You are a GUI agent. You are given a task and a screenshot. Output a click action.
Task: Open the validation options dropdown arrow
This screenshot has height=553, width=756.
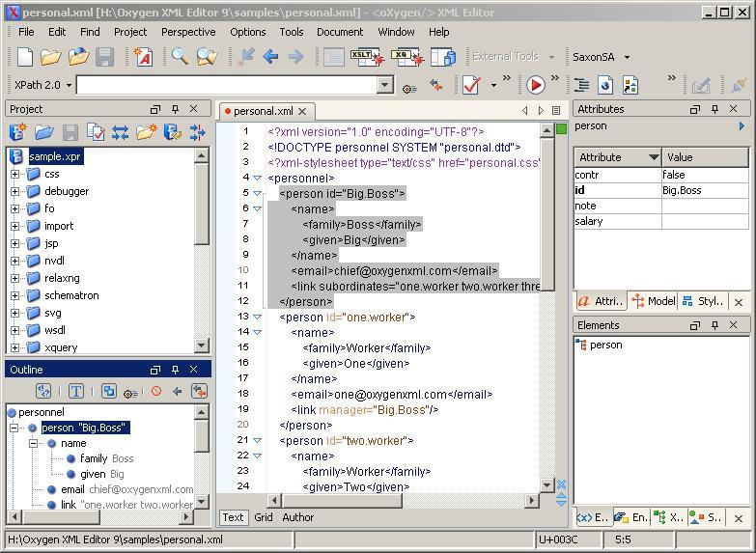493,85
